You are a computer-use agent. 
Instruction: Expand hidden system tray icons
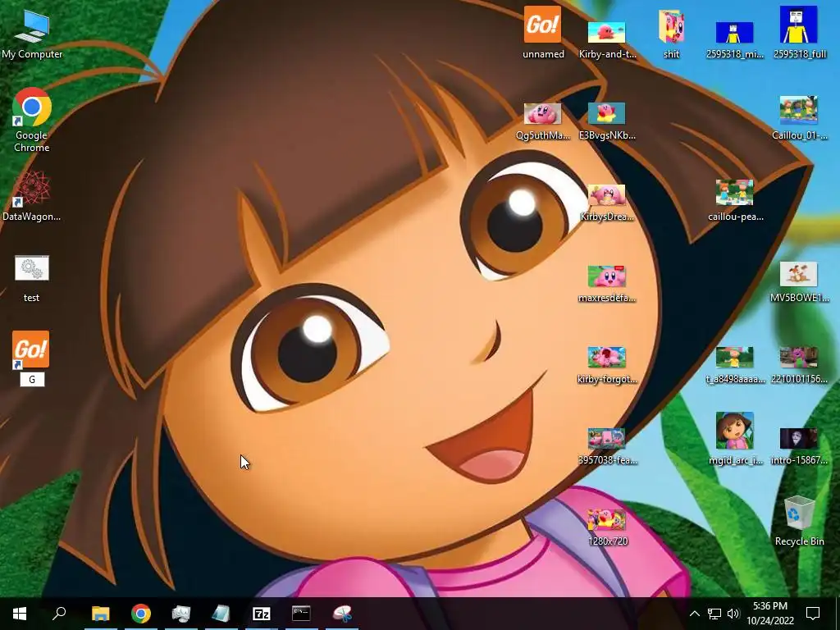694,614
